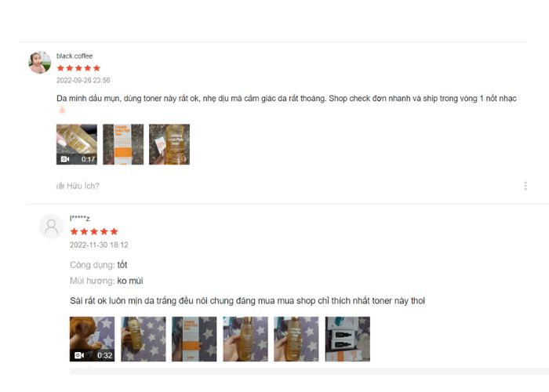Open the l*****z username link
Viewport: 549px width, 392px height.
[x=79, y=219]
